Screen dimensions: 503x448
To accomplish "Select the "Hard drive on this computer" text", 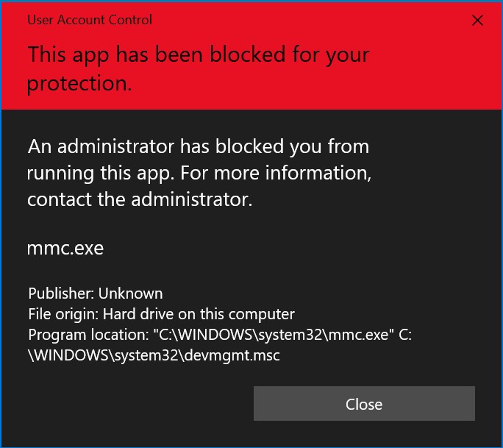I will (x=199, y=314).
